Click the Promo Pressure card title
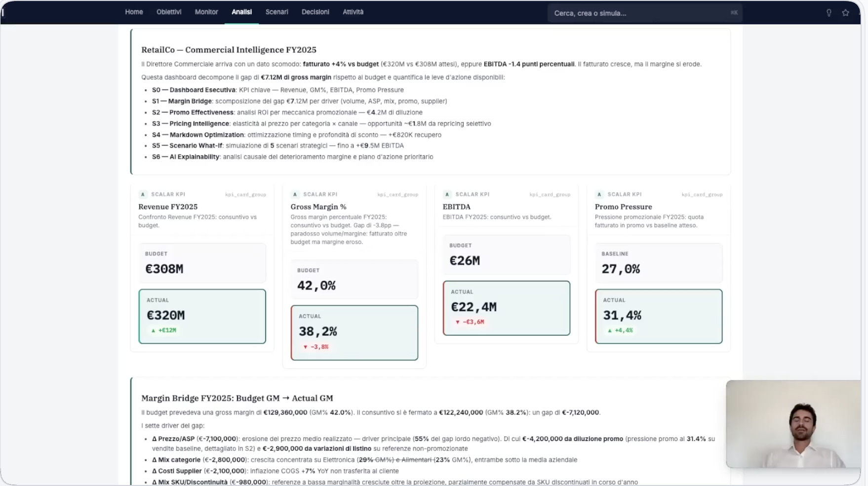Screen dimensions: 868x486 tap(623, 207)
